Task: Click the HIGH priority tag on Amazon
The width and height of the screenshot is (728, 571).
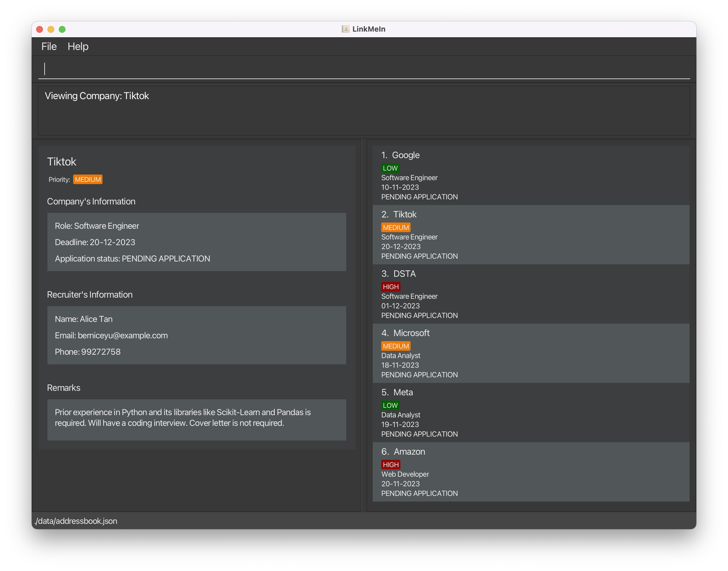Action: coord(391,465)
